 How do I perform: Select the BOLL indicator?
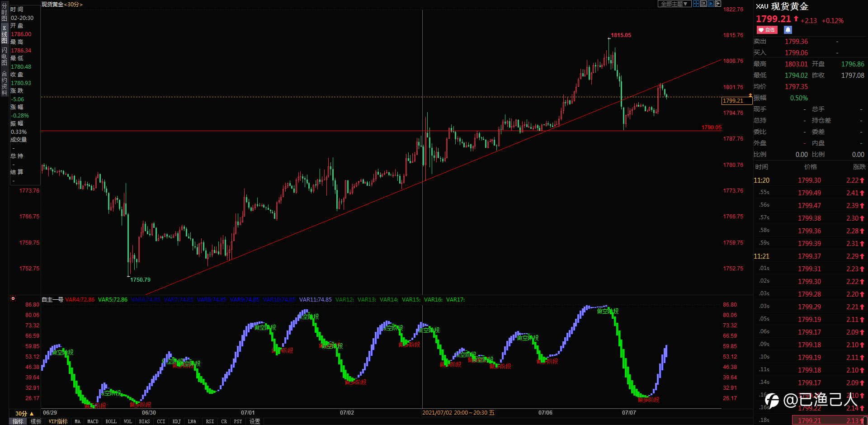coord(111,421)
